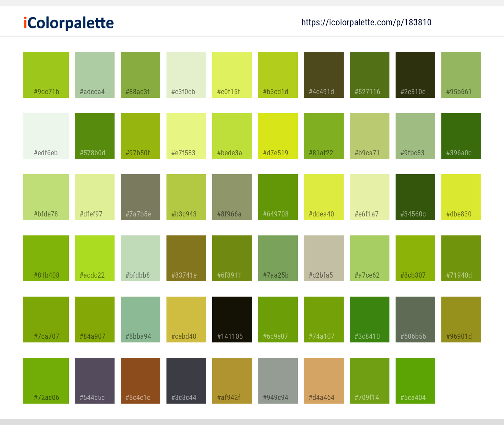Viewport: 504px width, 425px height.
Task: Click the #bfdbb8 swatch
Action: click(141, 258)
